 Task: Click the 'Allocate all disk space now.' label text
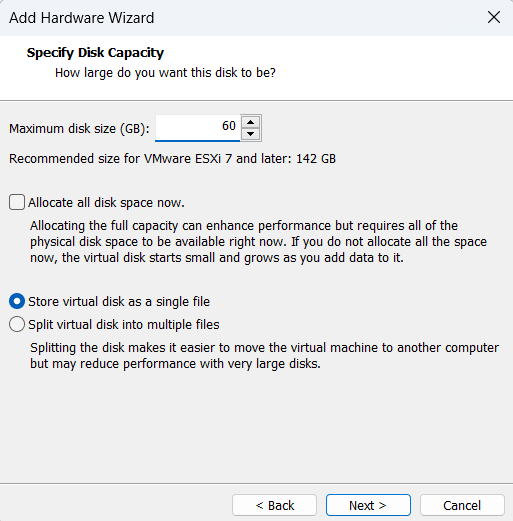point(106,203)
